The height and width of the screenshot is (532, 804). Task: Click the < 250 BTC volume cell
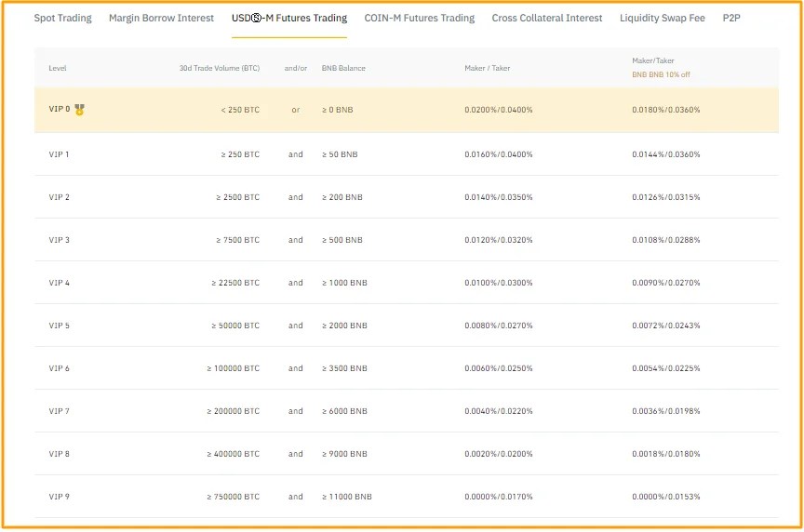tap(240, 110)
